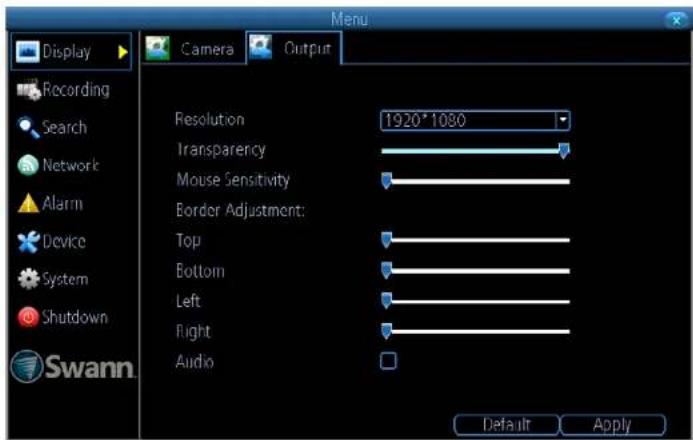Click the Display monitor icon

tap(27, 52)
